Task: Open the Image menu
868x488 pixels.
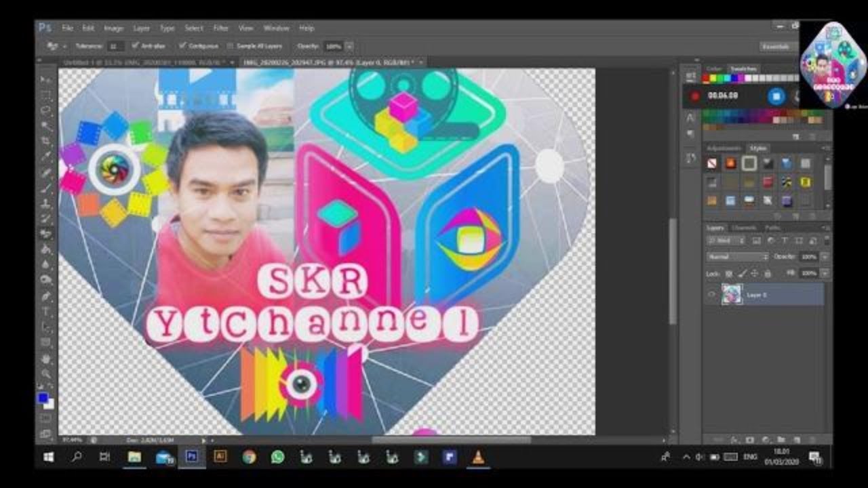Action: coord(113,28)
